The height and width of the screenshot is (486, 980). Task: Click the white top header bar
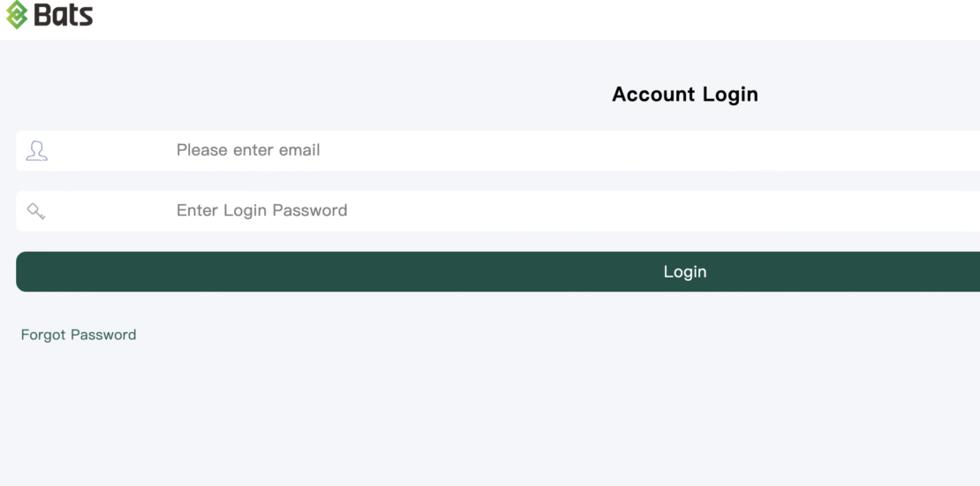[x=530, y=18]
